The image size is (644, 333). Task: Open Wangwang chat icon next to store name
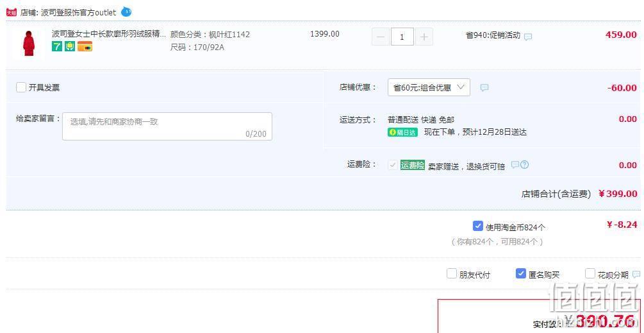point(126,12)
